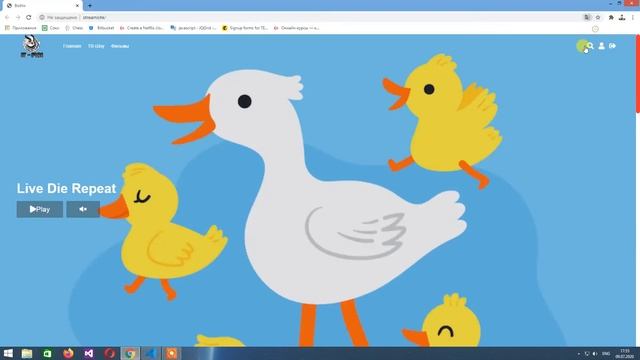Click the page vertical scrollbar thumb
This screenshot has width=640, height=360.
tap(638, 73)
